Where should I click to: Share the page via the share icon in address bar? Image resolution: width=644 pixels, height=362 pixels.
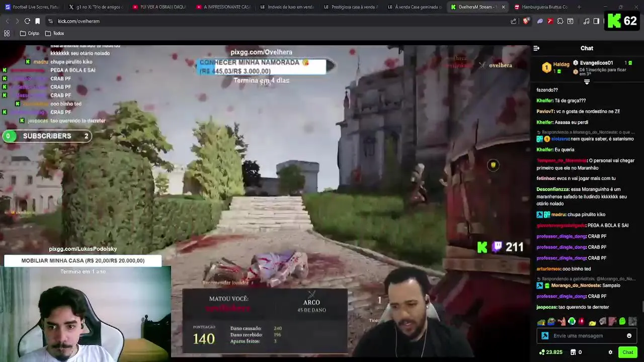514,21
